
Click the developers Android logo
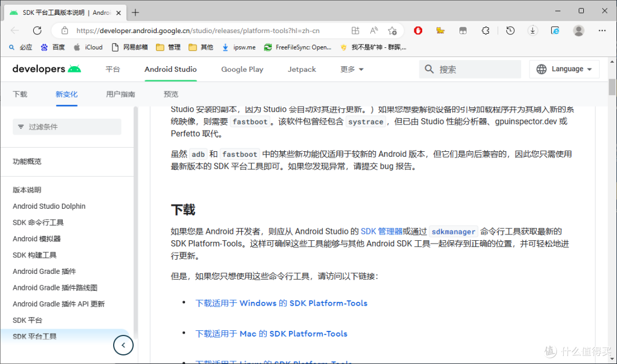tap(47, 69)
